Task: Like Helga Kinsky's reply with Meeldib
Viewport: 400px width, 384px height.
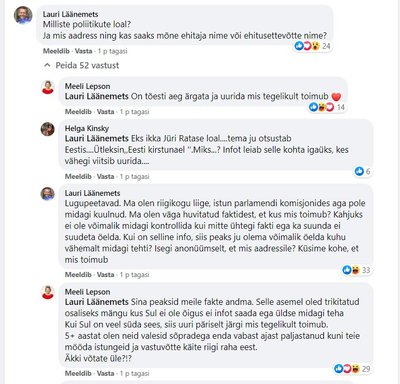Action: pos(78,176)
